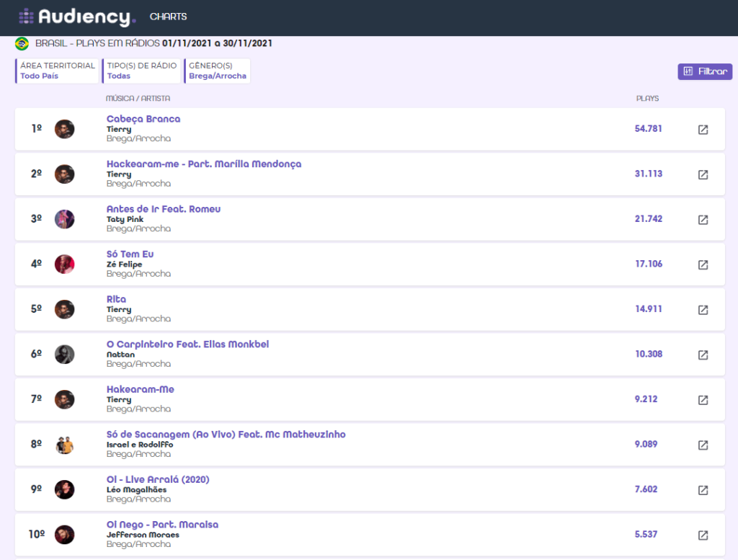Click artist name Zé Felipe
Viewport: 738px width, 560px height.
point(124,265)
